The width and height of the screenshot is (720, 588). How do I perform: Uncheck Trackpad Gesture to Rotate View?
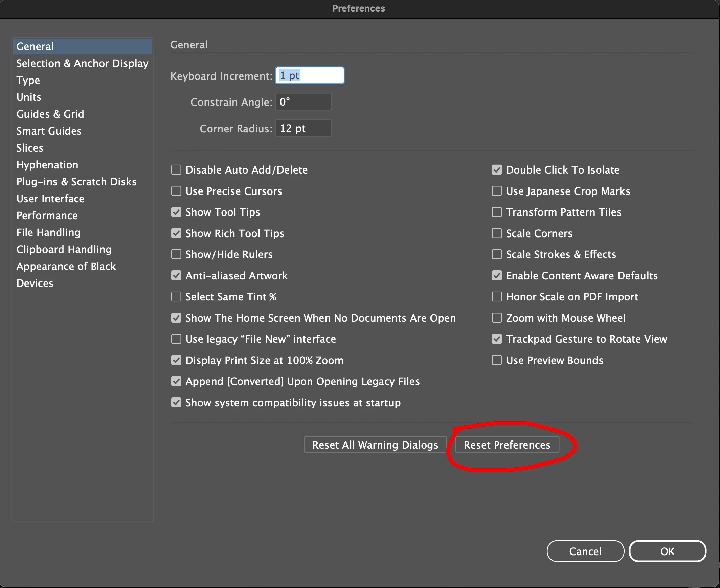tap(496, 339)
